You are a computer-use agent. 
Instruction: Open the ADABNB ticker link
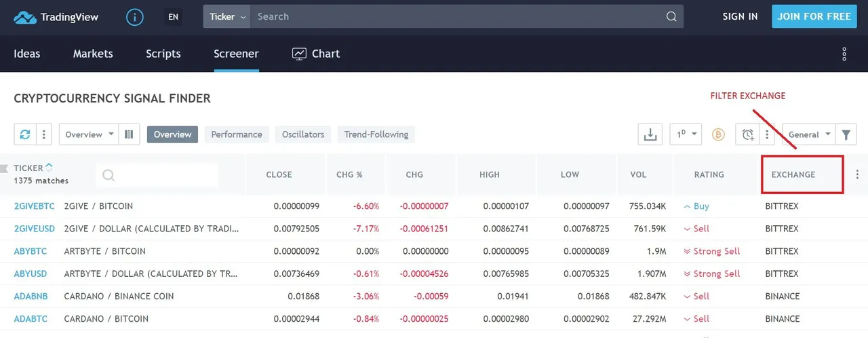point(32,296)
